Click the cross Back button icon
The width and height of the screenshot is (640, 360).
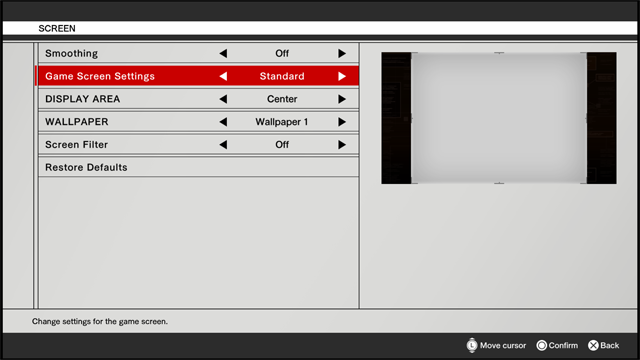tap(593, 345)
